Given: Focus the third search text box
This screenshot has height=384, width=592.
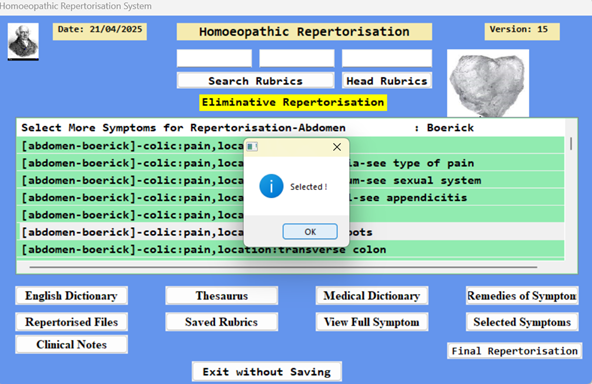Looking at the screenshot, I should coord(387,59).
